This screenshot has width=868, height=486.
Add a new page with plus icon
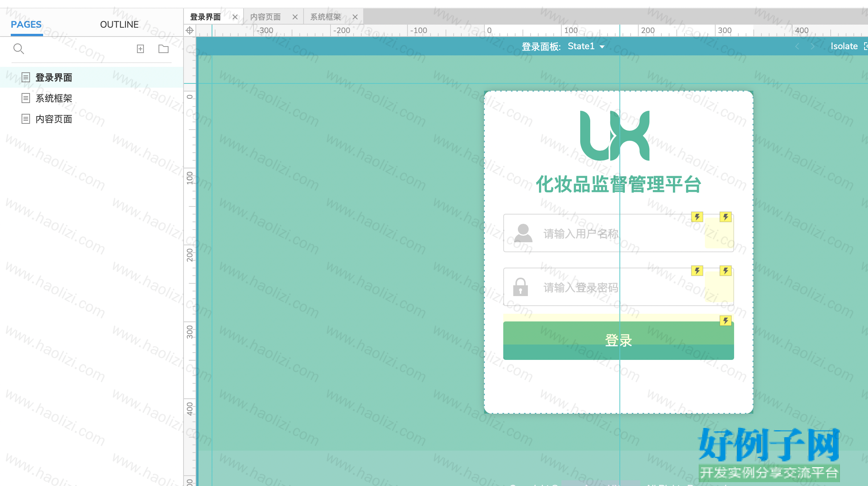[x=140, y=49]
